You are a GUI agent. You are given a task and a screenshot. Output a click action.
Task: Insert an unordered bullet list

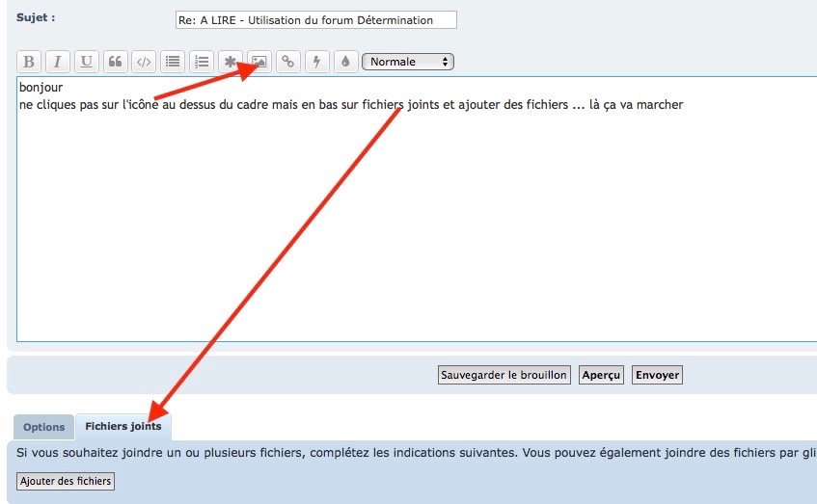pos(173,62)
